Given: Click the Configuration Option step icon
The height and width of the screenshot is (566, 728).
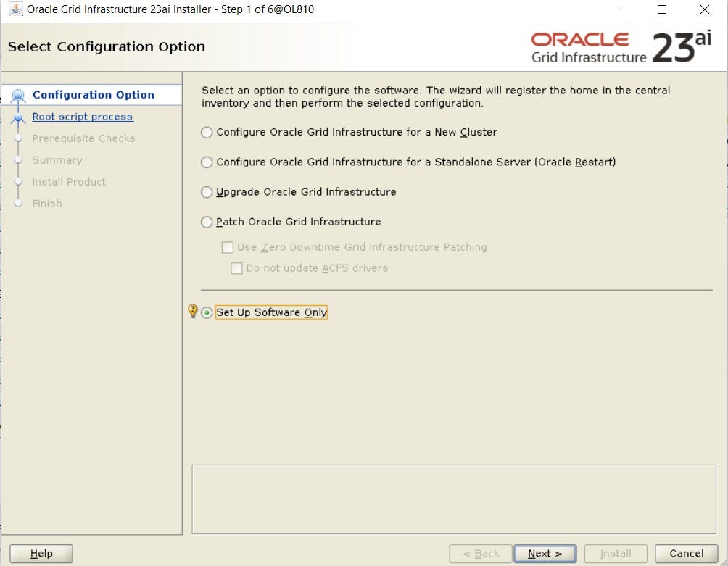Looking at the screenshot, I should coord(20,94).
